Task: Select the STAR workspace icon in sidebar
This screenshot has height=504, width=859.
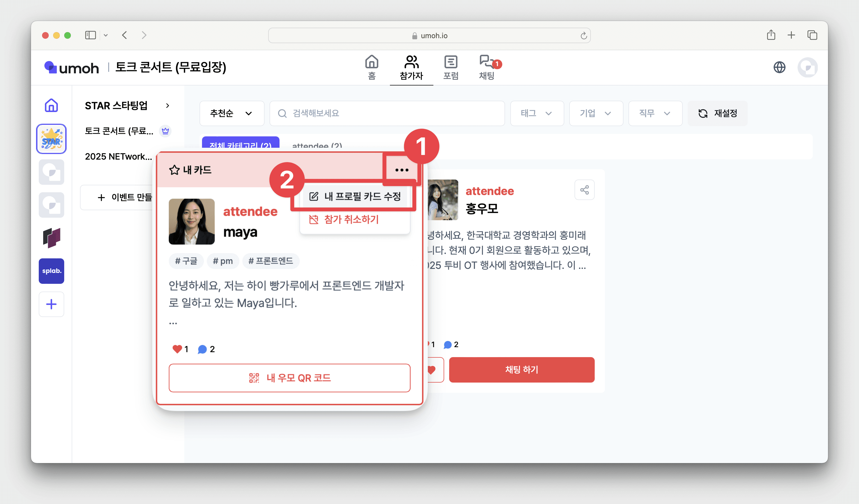Action: (x=51, y=139)
